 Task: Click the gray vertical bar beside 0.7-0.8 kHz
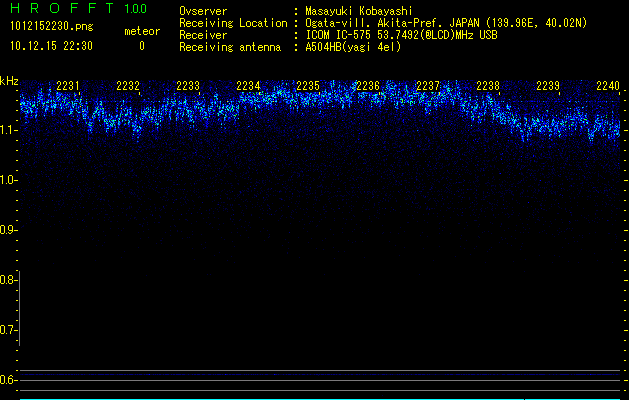[x=19, y=308]
